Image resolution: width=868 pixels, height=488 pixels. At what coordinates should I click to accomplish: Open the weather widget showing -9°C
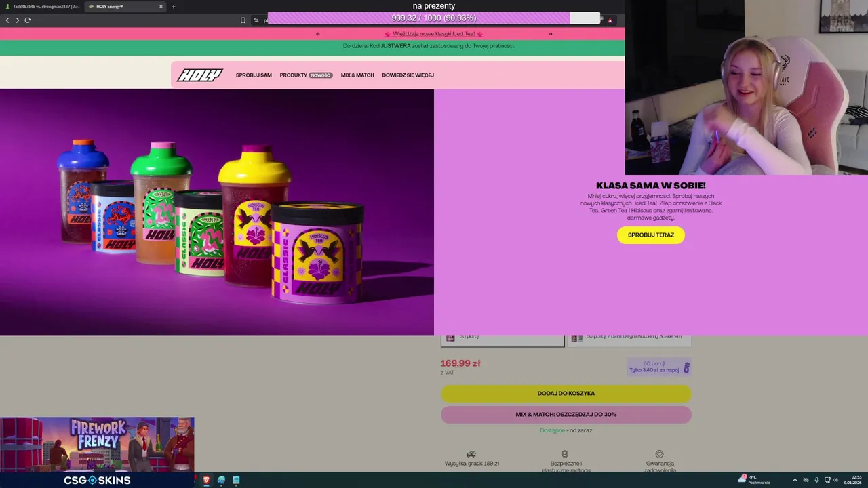pyautogui.click(x=754, y=480)
